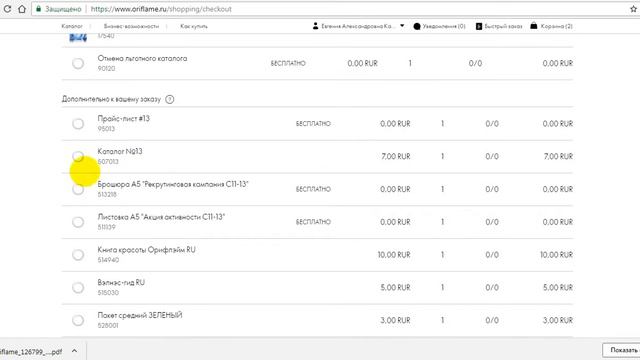Select the 'Брошюра А5' recruiting radio button
Image resolution: width=640 pixels, height=360 pixels.
tap(78, 189)
